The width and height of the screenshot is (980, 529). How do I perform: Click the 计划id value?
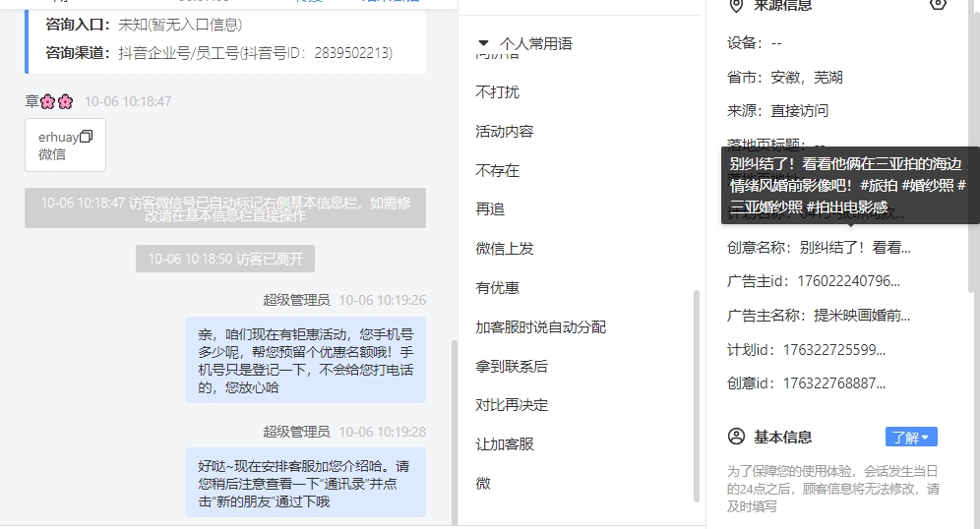pyautogui.click(x=834, y=350)
